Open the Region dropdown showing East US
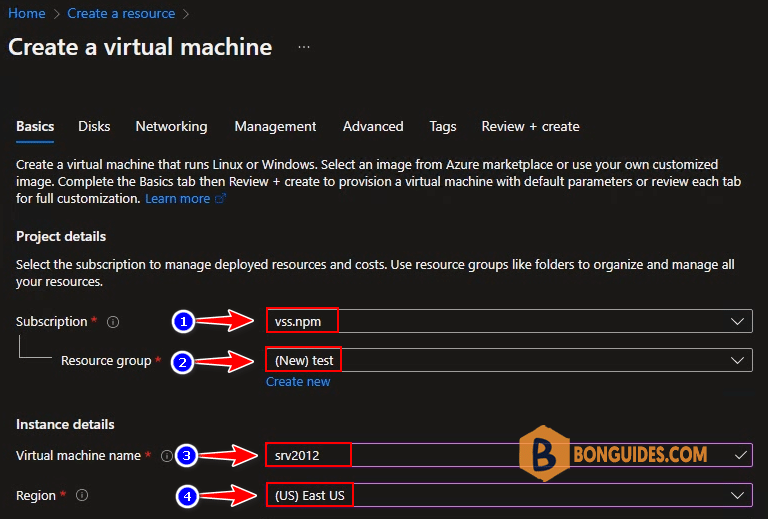 (x=509, y=495)
